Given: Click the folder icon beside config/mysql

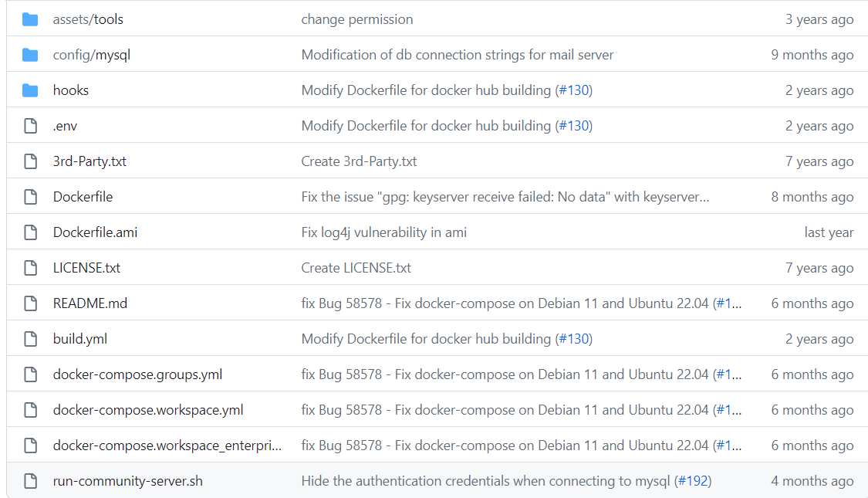Looking at the screenshot, I should tap(30, 54).
